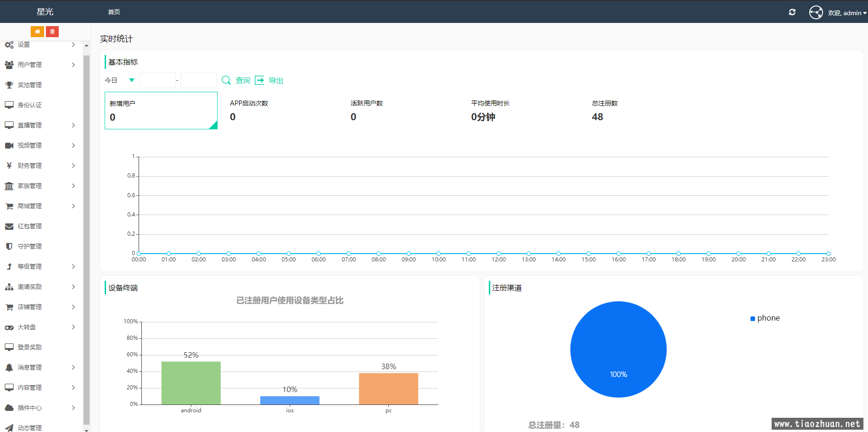The height and width of the screenshot is (432, 868).
Task: Expand the 商城管理 menu chevron
Action: (x=73, y=206)
